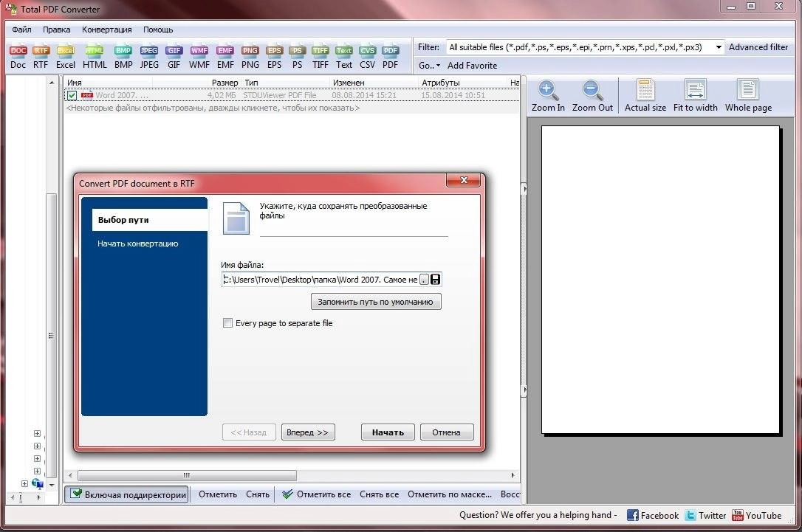The image size is (802, 532).
Task: Open the YouTube link in the status bar
Action: [756, 515]
